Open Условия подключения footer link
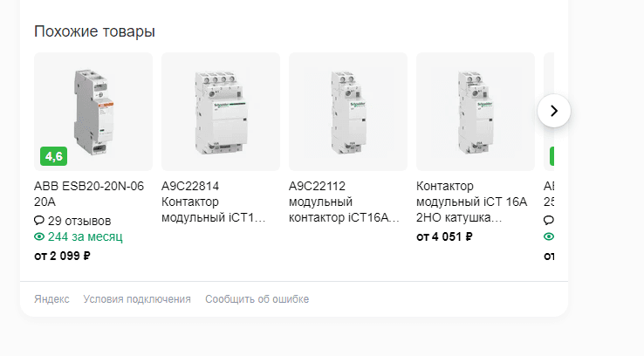Image resolution: width=644 pixels, height=356 pixels. 137,299
